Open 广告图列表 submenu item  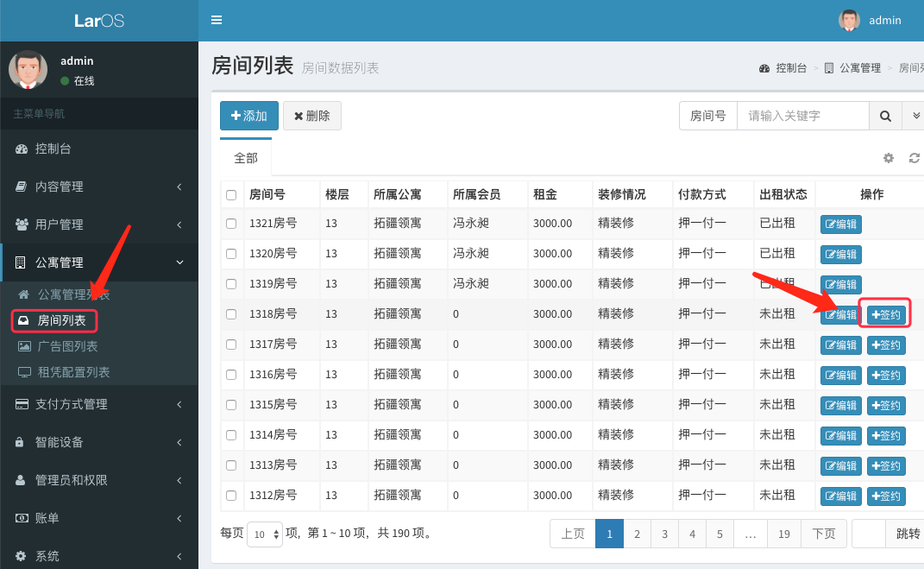coord(67,346)
